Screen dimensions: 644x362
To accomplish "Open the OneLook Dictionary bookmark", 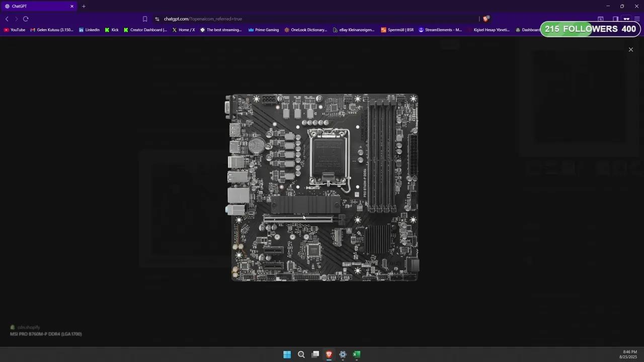I will click(306, 30).
